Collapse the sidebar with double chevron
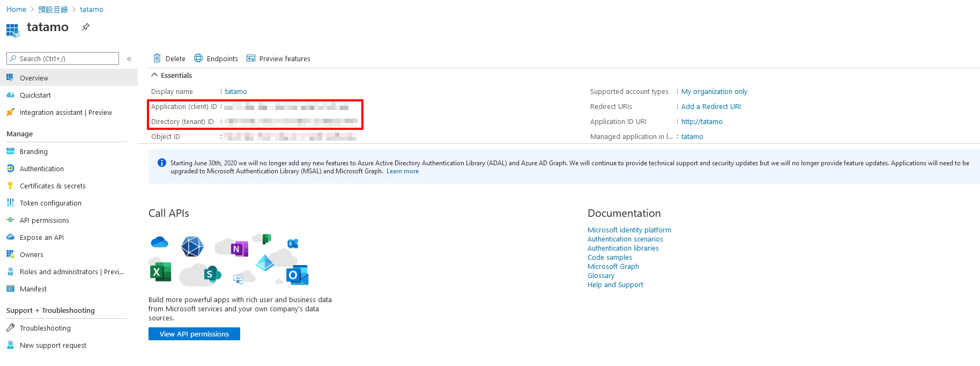This screenshot has width=980, height=366. point(129,59)
